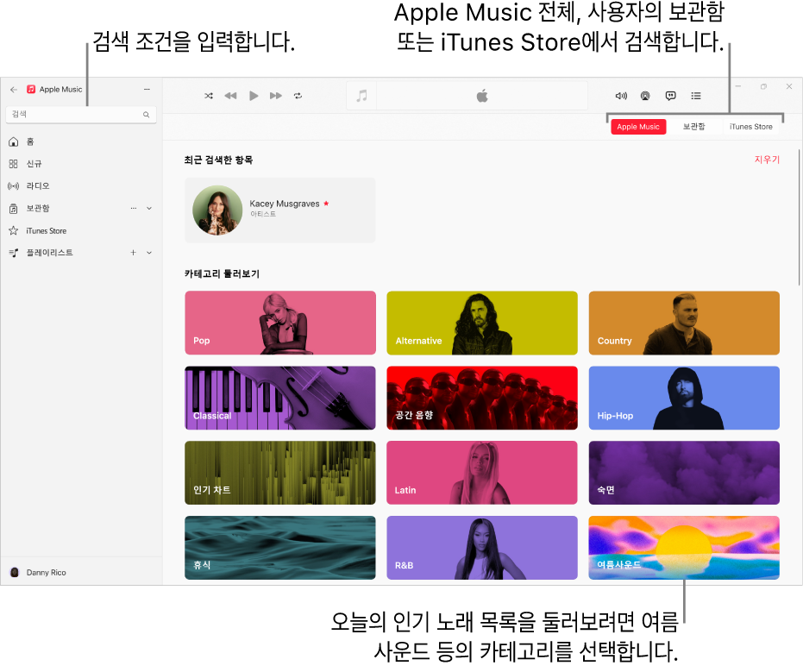Open the R&B category tile
803x672 pixels.
482,548
